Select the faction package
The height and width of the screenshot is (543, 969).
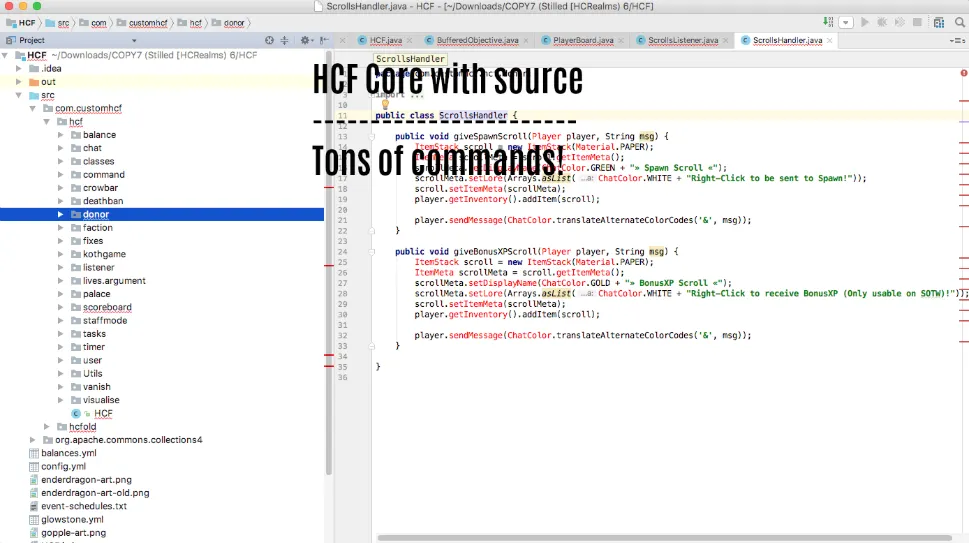[98, 227]
